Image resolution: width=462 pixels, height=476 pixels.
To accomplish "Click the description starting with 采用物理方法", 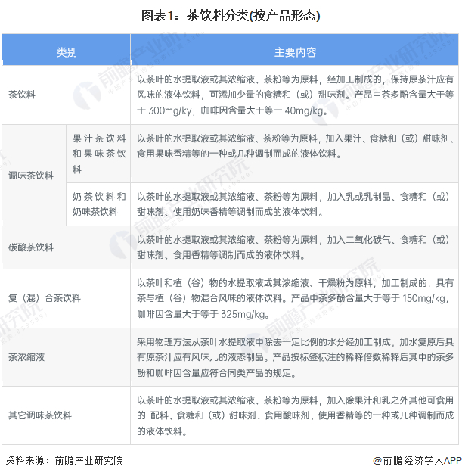I will click(x=295, y=357).
